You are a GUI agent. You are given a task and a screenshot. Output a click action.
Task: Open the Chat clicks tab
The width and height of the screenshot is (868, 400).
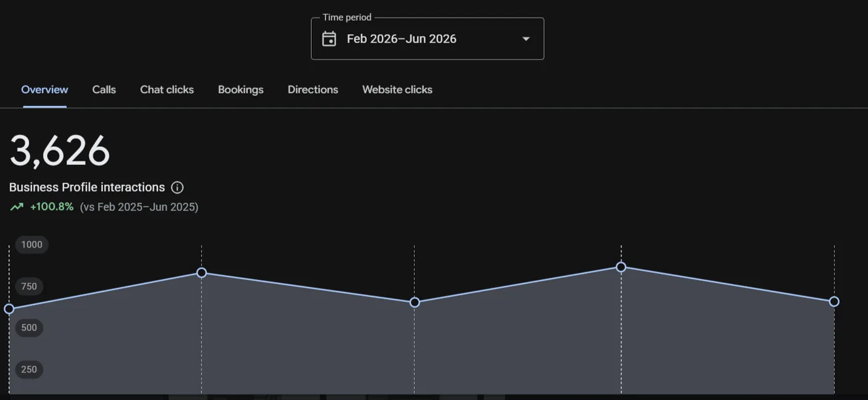(x=167, y=89)
